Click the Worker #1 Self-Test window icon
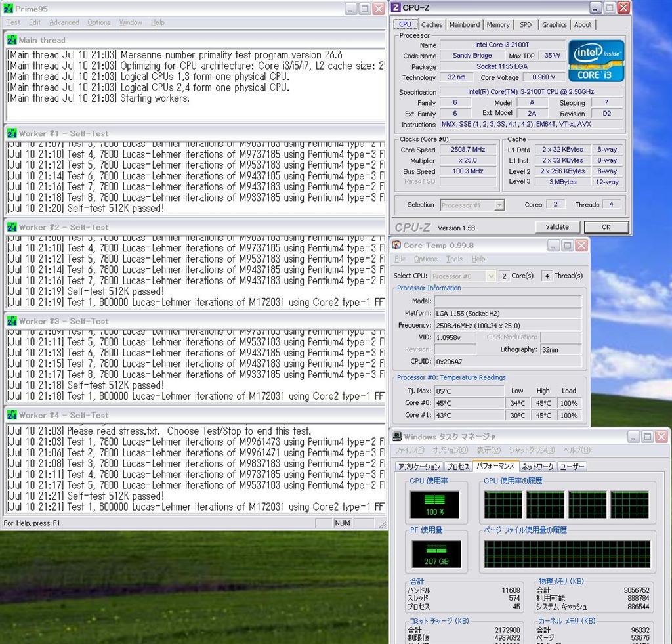Image resolution: width=672 pixels, height=644 pixels. (x=12, y=133)
